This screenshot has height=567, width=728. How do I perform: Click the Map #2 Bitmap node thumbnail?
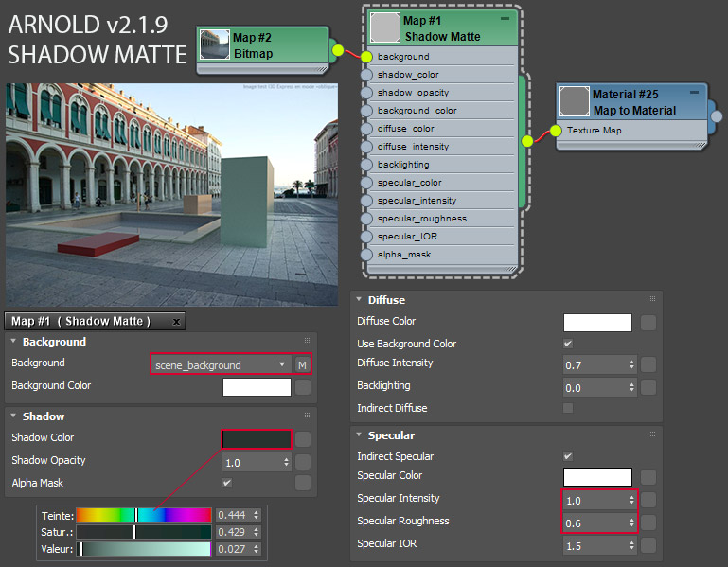(x=215, y=45)
